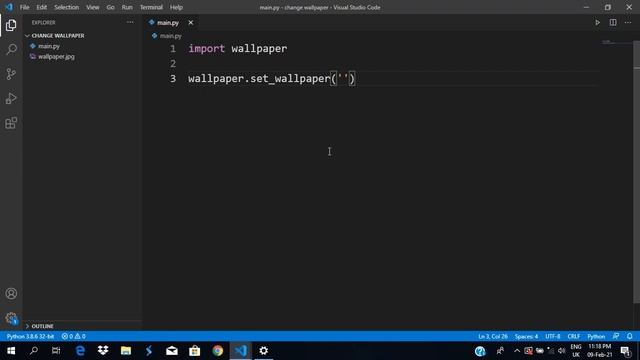
Task: Close the main.py editor tab
Action: point(191,23)
